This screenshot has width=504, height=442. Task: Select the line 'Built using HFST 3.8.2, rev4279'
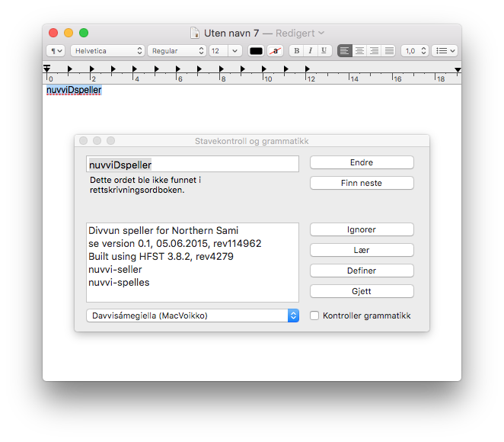161,256
